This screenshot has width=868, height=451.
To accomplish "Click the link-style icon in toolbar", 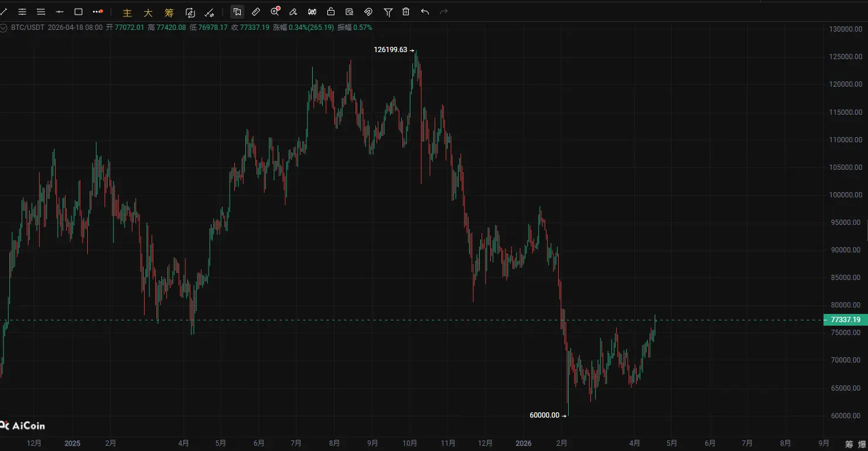I will tap(368, 12).
